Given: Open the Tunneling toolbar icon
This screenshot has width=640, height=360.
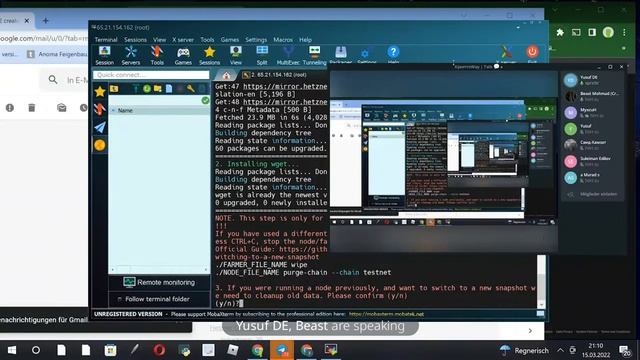Looking at the screenshot, I should pos(314,56).
